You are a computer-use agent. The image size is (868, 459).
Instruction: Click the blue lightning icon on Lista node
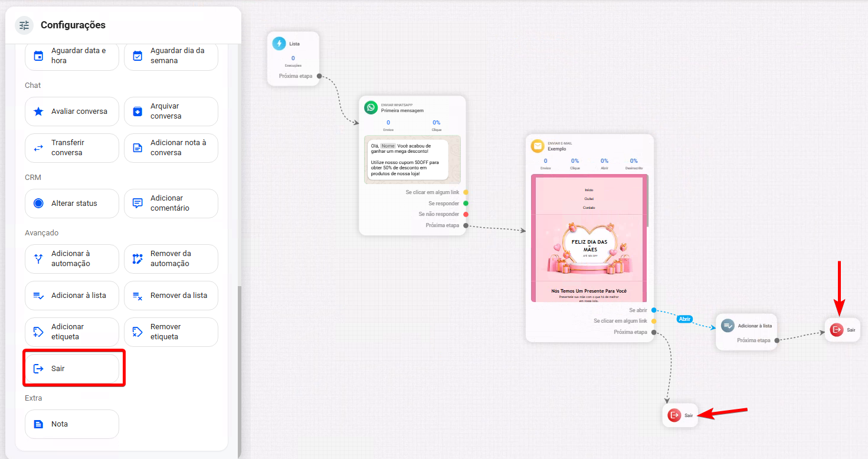pos(279,44)
